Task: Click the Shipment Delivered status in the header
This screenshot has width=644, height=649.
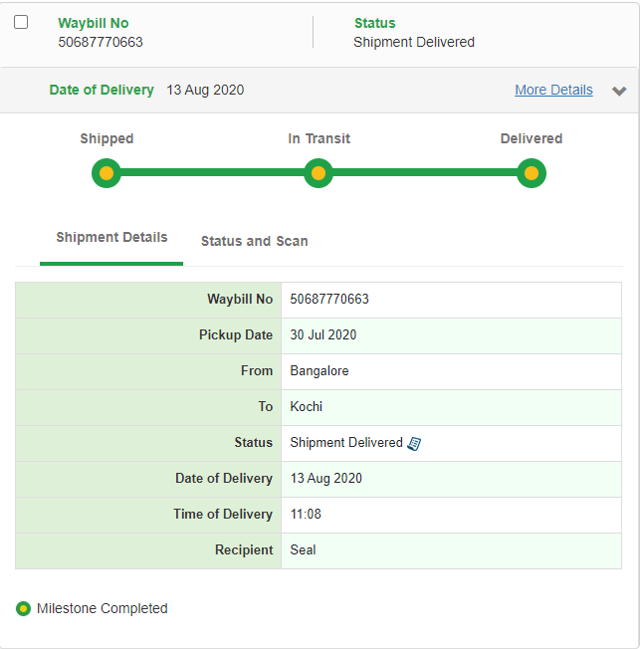Action: (x=414, y=42)
